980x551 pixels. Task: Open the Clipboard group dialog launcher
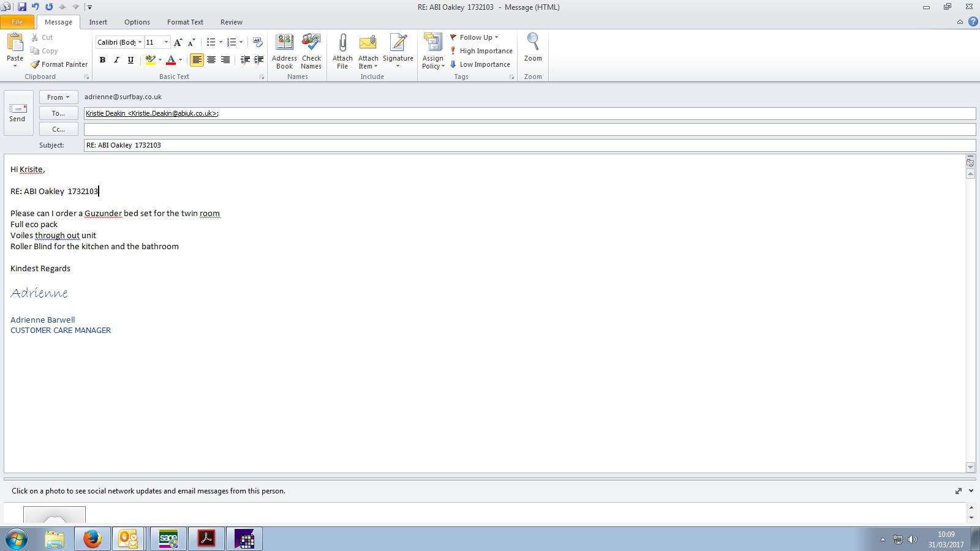click(x=86, y=77)
